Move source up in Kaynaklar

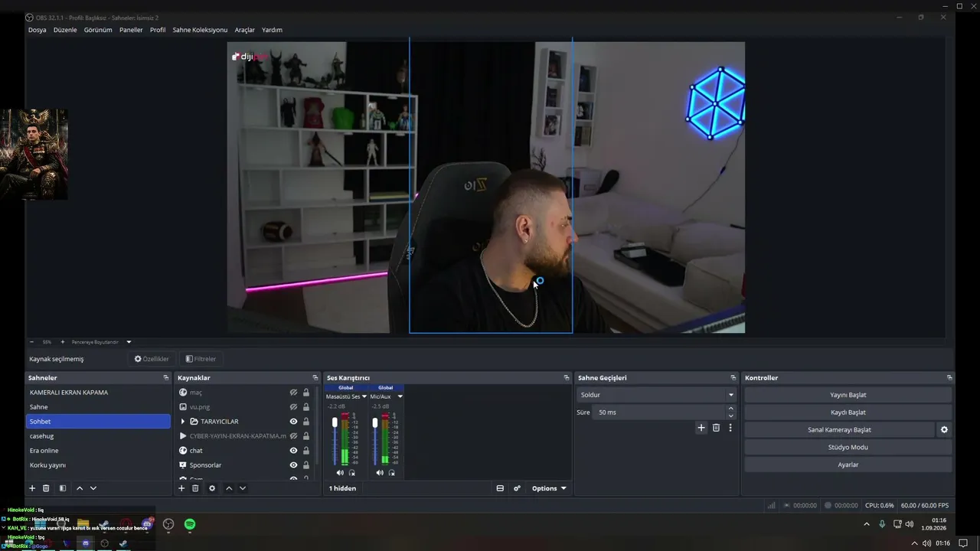click(x=229, y=488)
